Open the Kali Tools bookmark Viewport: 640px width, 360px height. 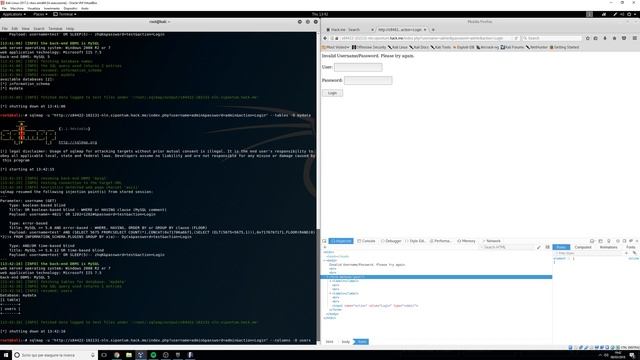[441, 47]
